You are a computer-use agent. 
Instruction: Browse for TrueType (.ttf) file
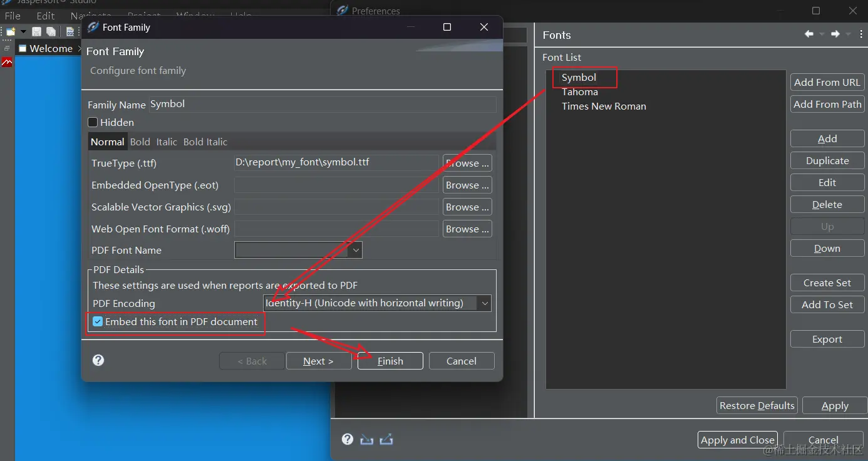(x=467, y=163)
